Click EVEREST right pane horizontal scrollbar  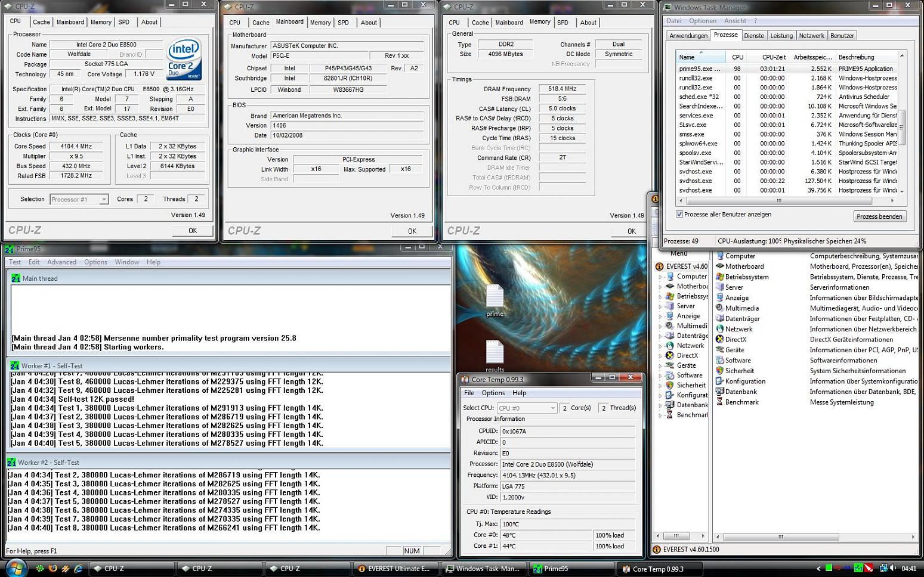pyautogui.click(x=814, y=536)
